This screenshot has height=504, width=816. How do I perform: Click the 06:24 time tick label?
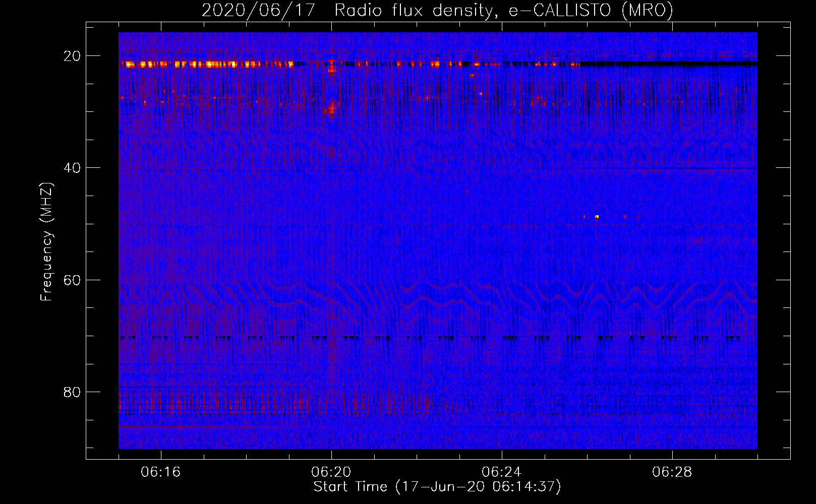tap(502, 472)
